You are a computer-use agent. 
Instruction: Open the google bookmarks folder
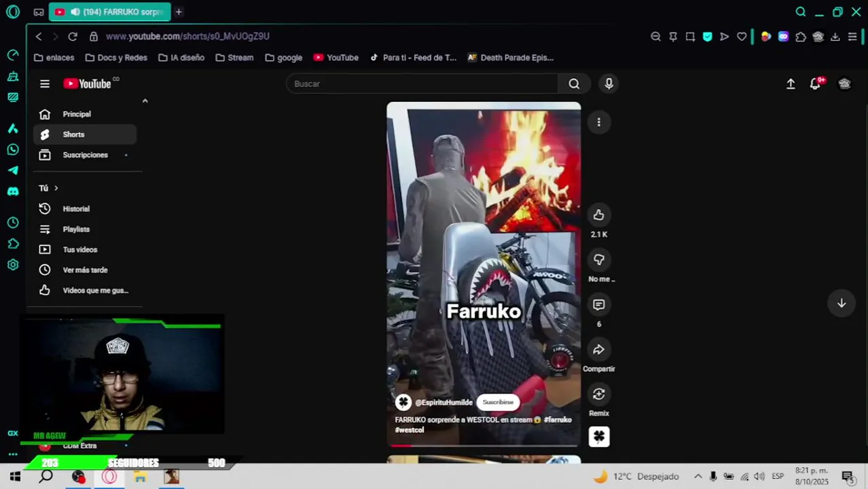coord(284,58)
